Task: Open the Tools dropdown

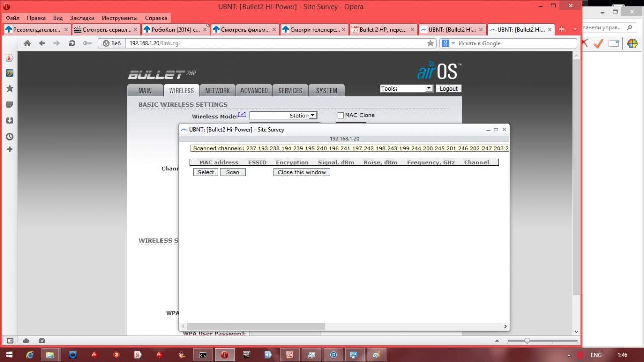Action: 407,88
